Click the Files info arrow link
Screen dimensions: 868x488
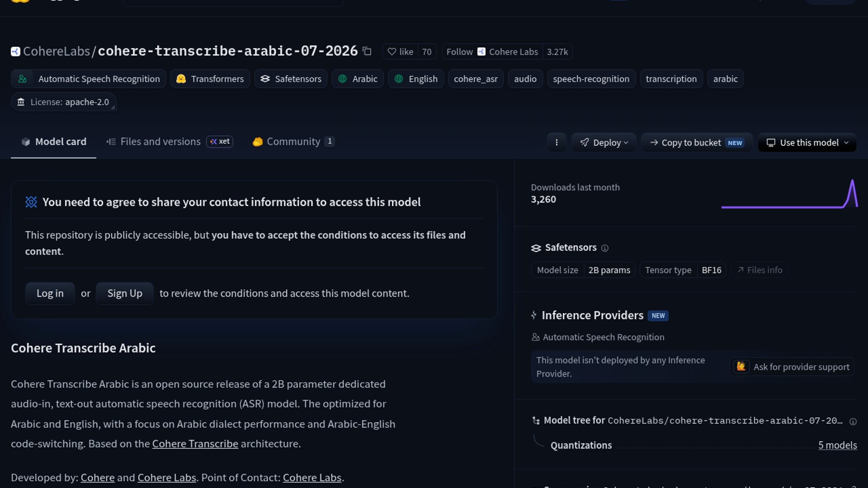759,270
